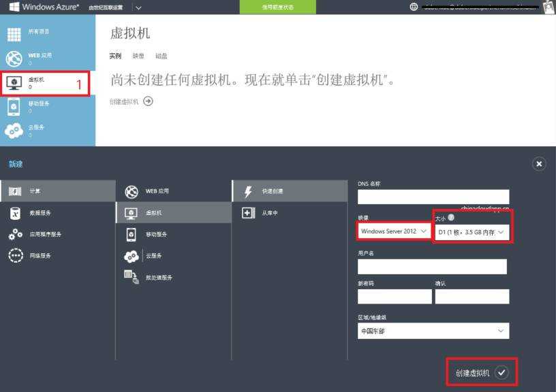556x392 pixels.
Task: Open the globe language icon
Action: pyautogui.click(x=414, y=7)
